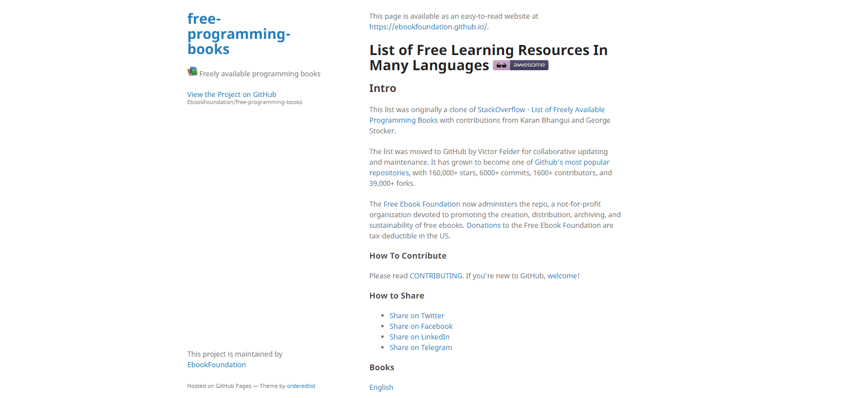Click the Intro heading
868x398 pixels.
383,88
